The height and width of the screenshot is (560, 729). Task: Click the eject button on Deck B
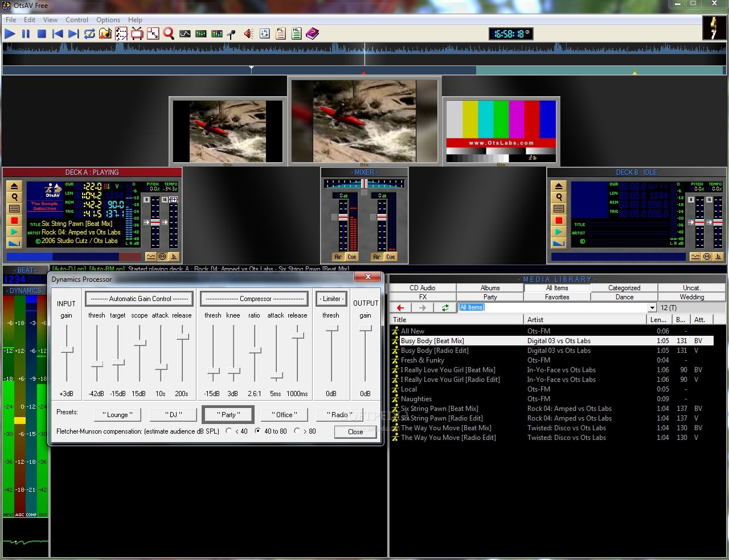(x=559, y=186)
